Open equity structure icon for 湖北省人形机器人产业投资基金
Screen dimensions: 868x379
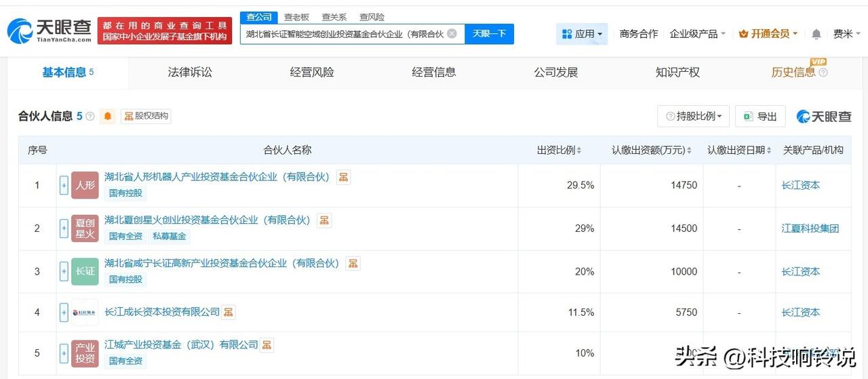click(344, 177)
